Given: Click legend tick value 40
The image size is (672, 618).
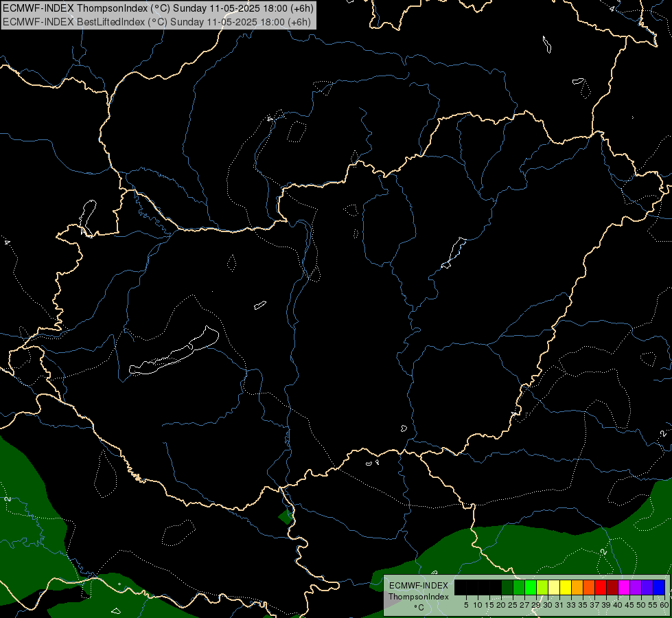Looking at the screenshot, I should (x=618, y=605).
